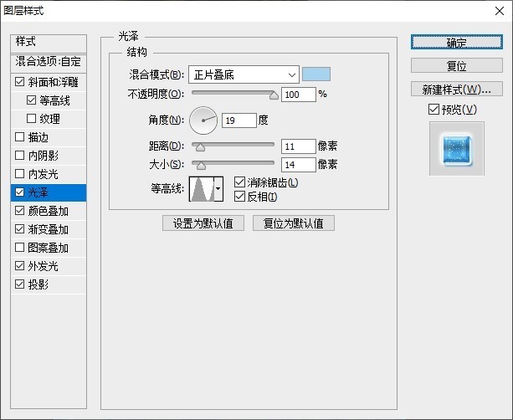Screen dimensions: 513x420
Task: Expand the 等高线 contour picker arrow
Action: pos(218,189)
